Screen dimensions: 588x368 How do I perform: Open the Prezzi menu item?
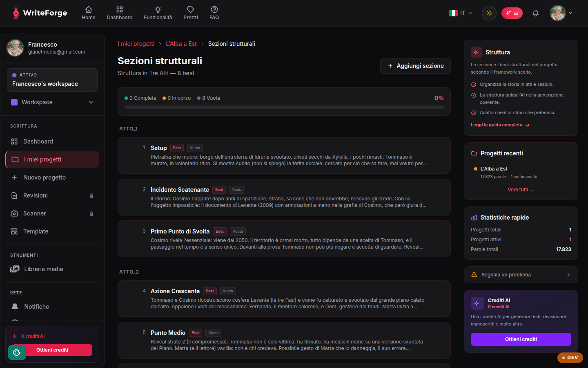click(191, 13)
